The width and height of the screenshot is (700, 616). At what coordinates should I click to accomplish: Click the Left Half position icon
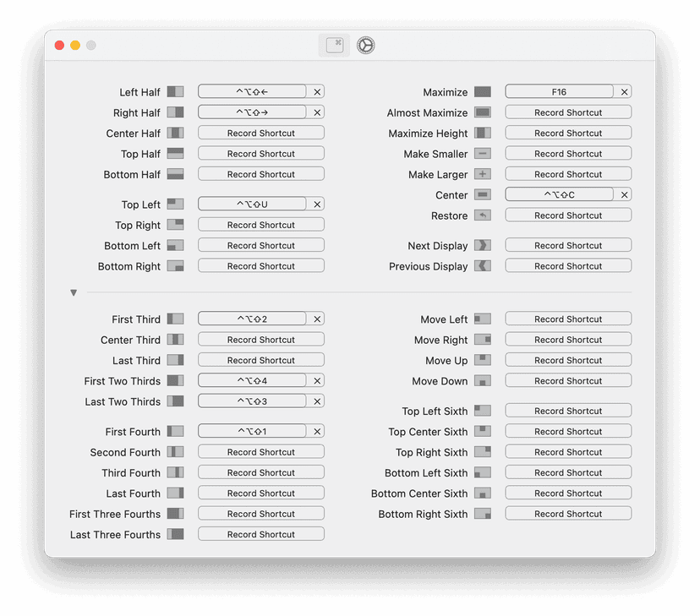(175, 90)
